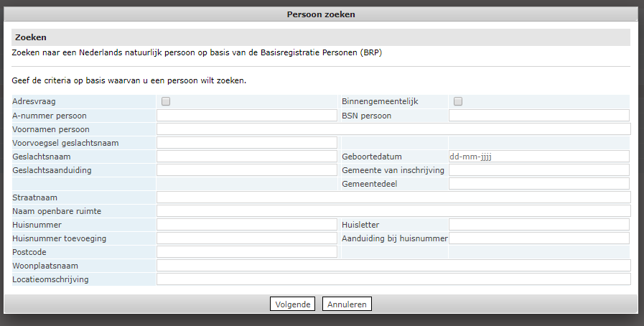Viewport: 644px width, 326px height.
Task: Click the Locatieomschrijving text field
Action: coord(393,279)
